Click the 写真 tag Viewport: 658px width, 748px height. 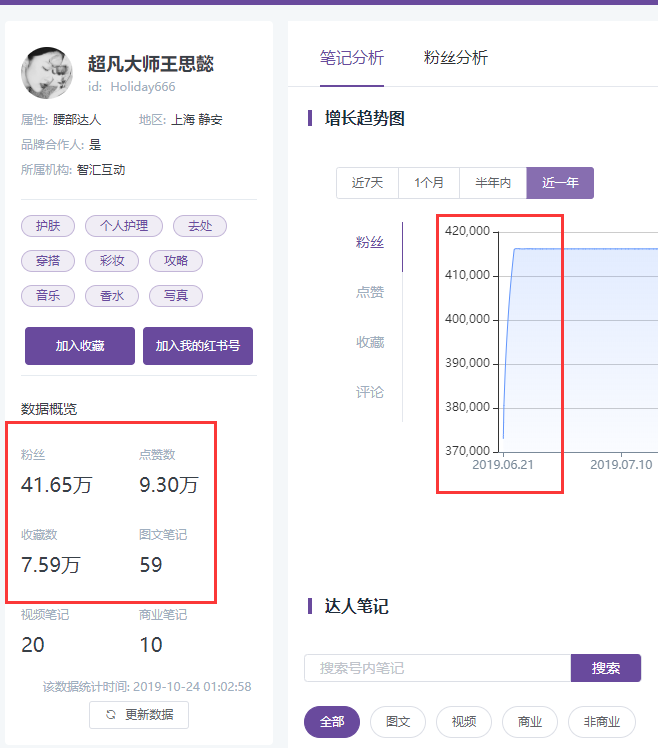pyautogui.click(x=176, y=296)
